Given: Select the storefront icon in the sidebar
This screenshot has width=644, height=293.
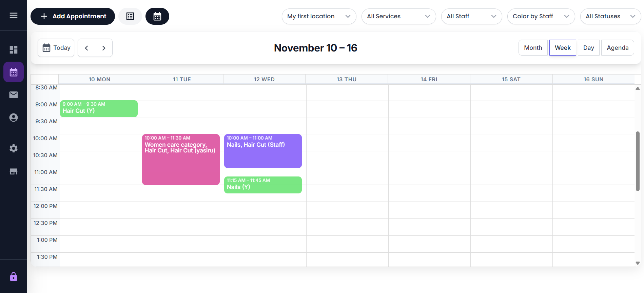Looking at the screenshot, I should pos(14,171).
